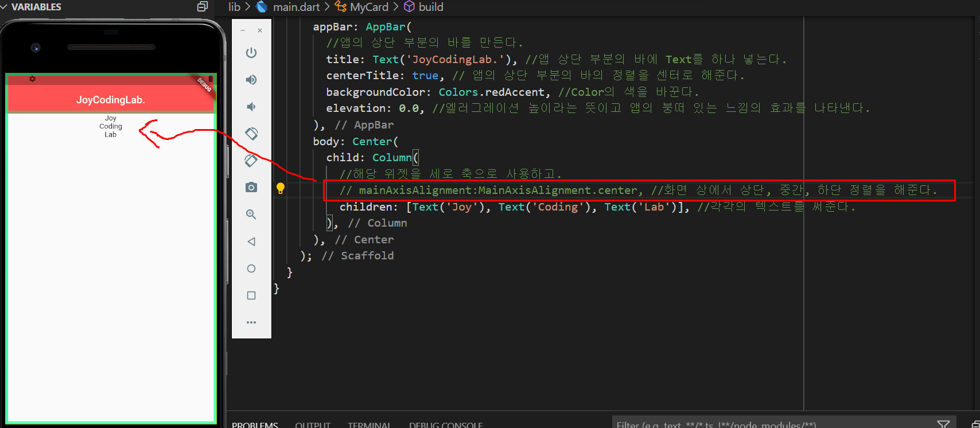Open the PROBLEMS panel tab
Image resolution: width=980 pixels, height=428 pixels.
coord(255,425)
